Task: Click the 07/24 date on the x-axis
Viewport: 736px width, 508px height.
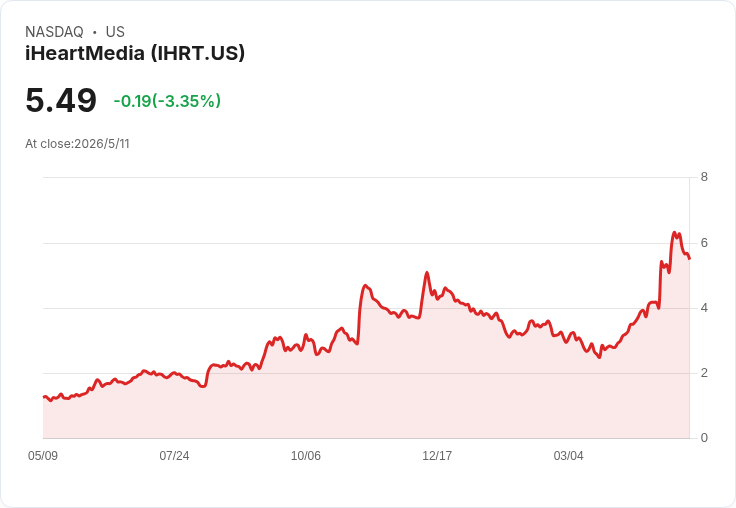Action: point(174,456)
